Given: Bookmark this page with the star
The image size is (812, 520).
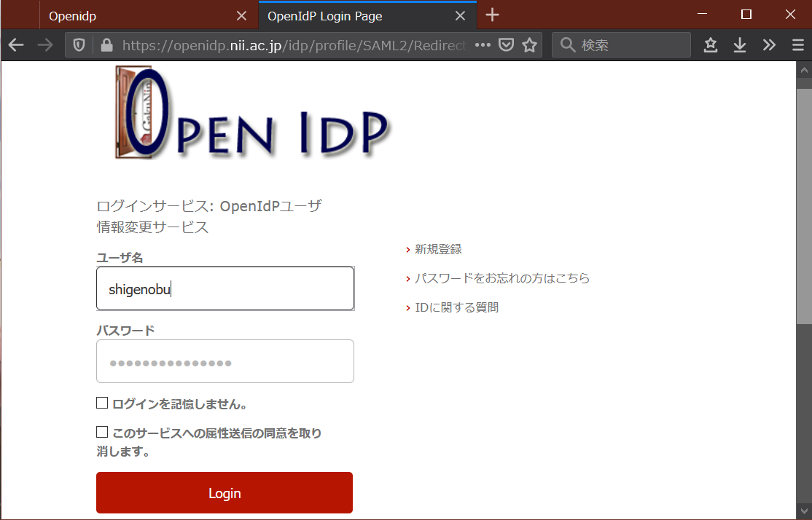Looking at the screenshot, I should (x=529, y=45).
